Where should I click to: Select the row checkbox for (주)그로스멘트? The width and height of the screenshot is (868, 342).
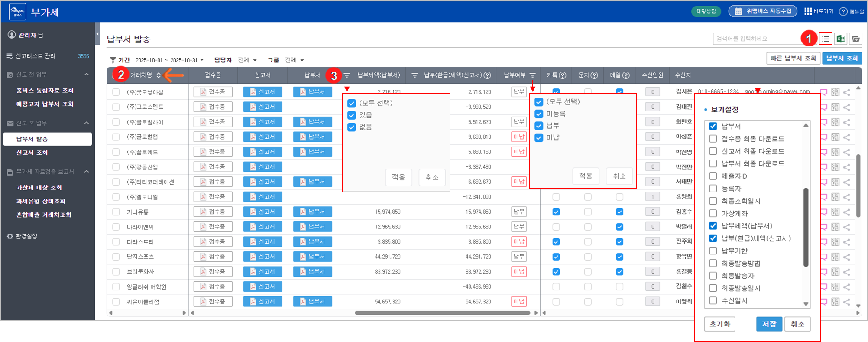coord(116,107)
